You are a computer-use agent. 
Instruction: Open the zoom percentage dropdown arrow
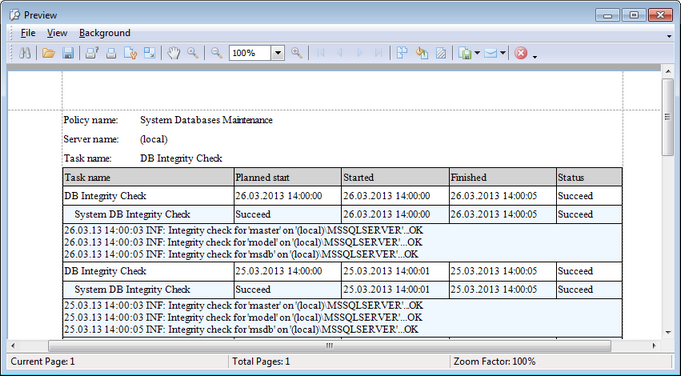278,53
